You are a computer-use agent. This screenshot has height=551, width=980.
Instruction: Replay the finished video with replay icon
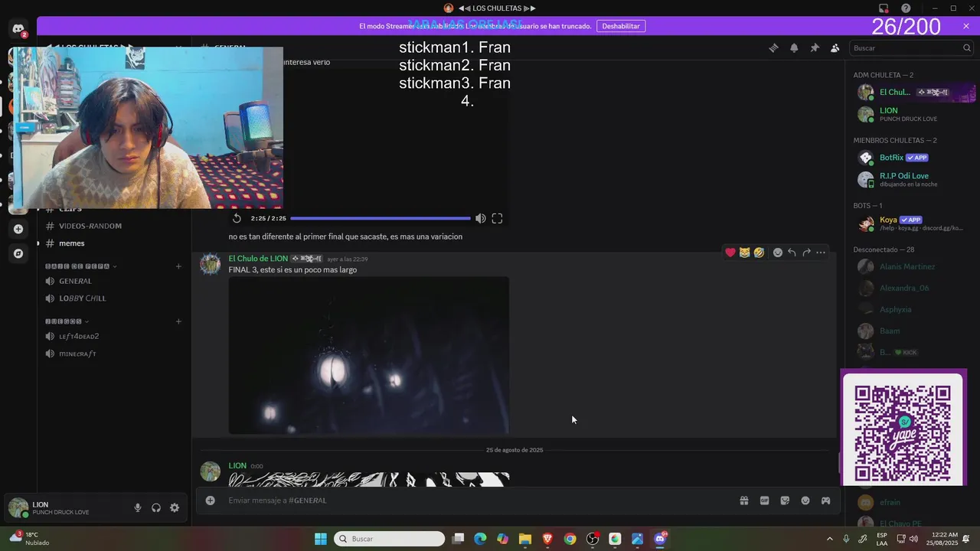(x=237, y=218)
